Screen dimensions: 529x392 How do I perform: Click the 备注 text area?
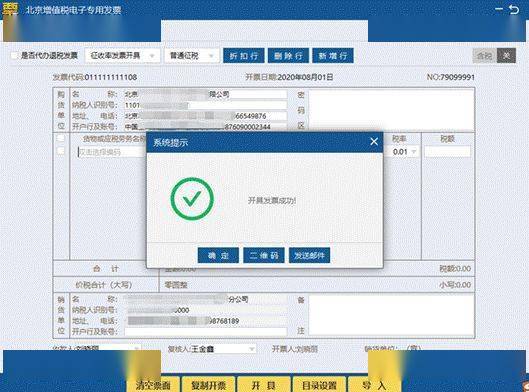tap(392, 315)
